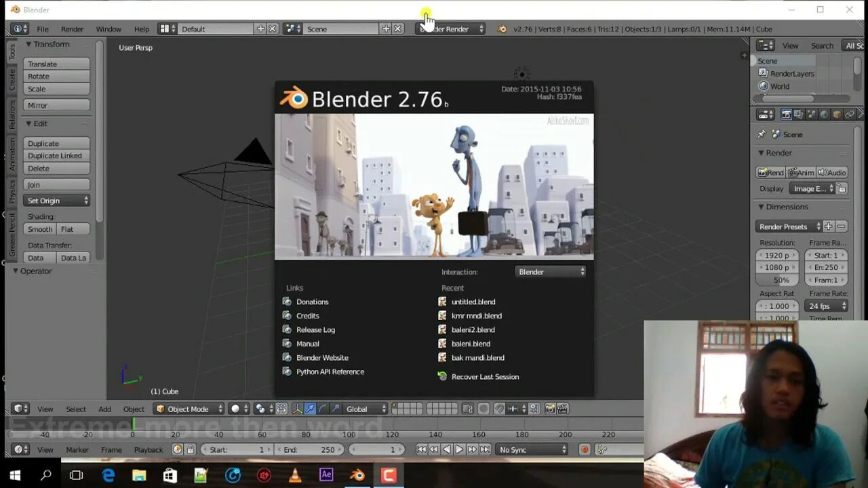Switch to the Create tool shelf tab
868x488 pixels.
12,79
